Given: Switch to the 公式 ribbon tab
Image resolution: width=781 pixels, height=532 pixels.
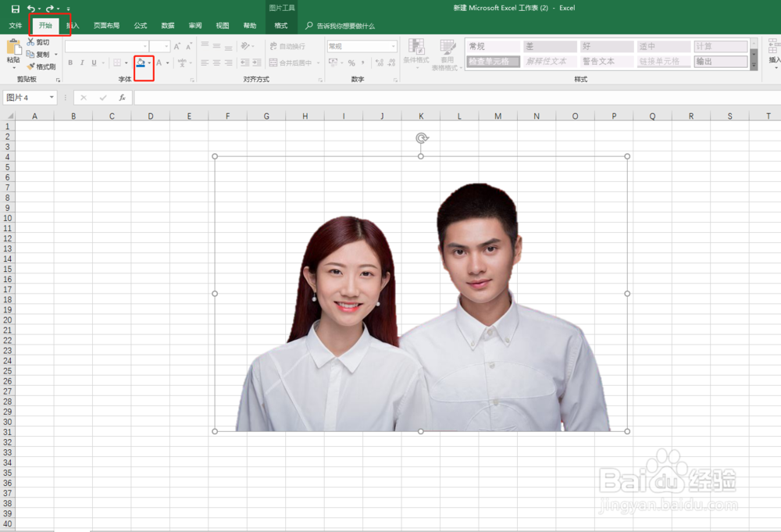Looking at the screenshot, I should click(141, 26).
